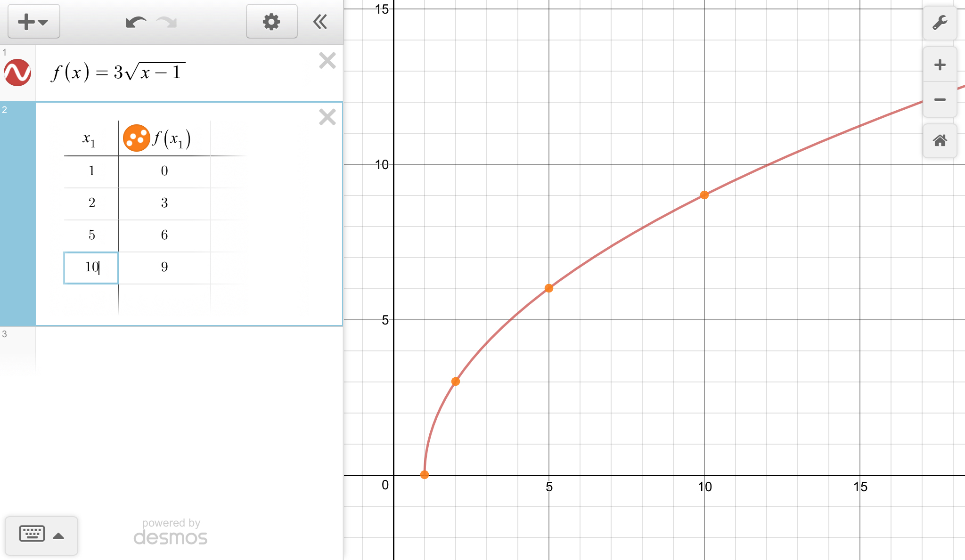
Task: Click the Undo arrow
Action: (136, 22)
